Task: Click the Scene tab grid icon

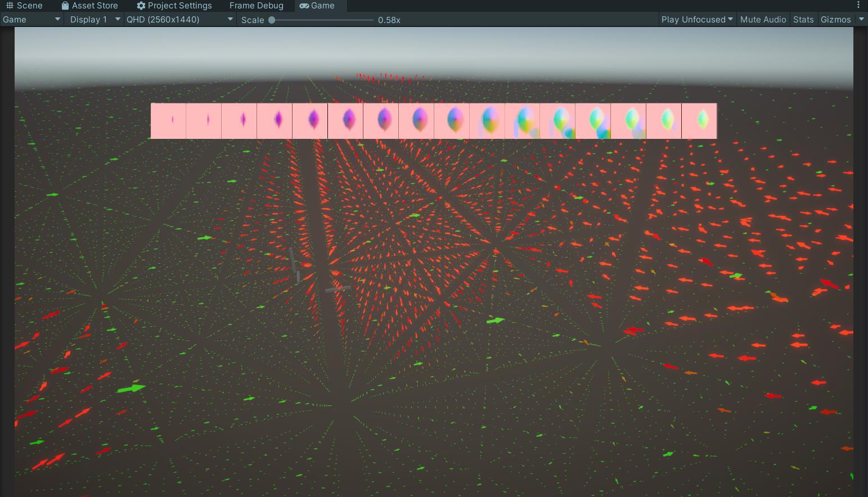Action: point(10,6)
